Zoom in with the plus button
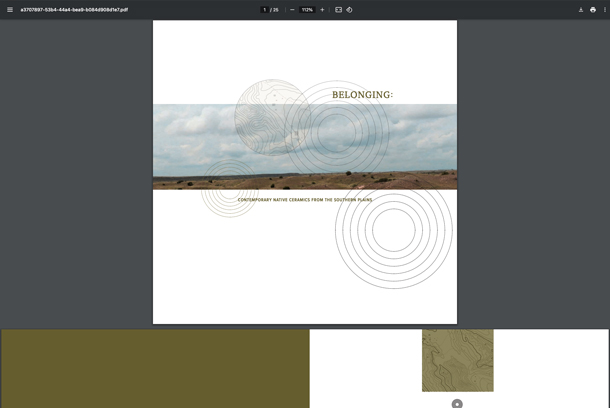The image size is (610, 408). [x=322, y=10]
